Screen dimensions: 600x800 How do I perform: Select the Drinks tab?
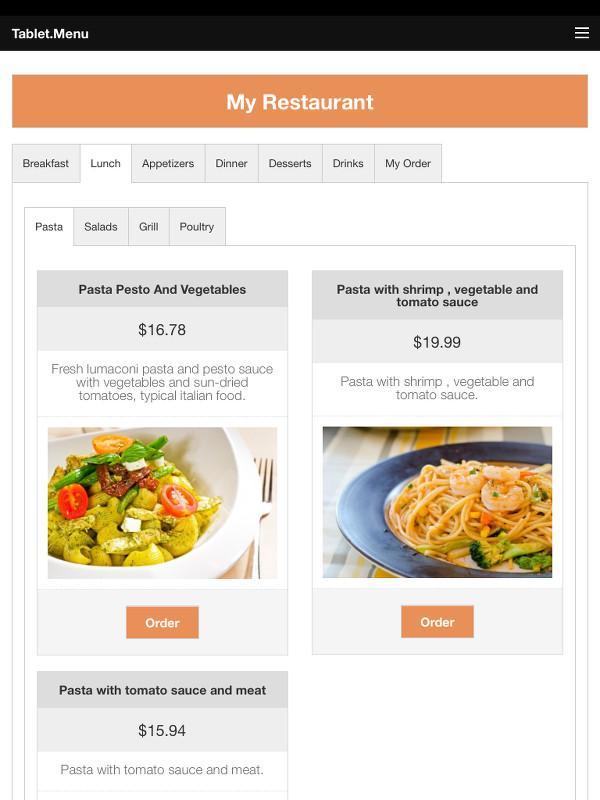tap(348, 163)
